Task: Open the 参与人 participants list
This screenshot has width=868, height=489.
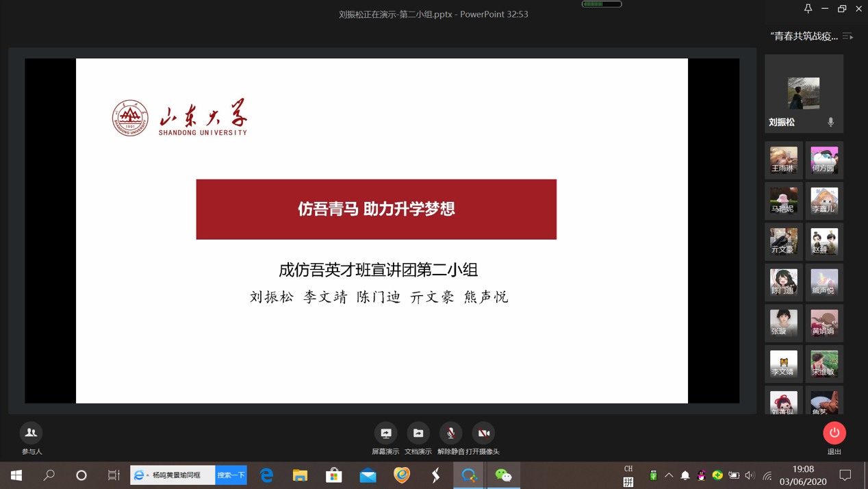Action: click(31, 434)
